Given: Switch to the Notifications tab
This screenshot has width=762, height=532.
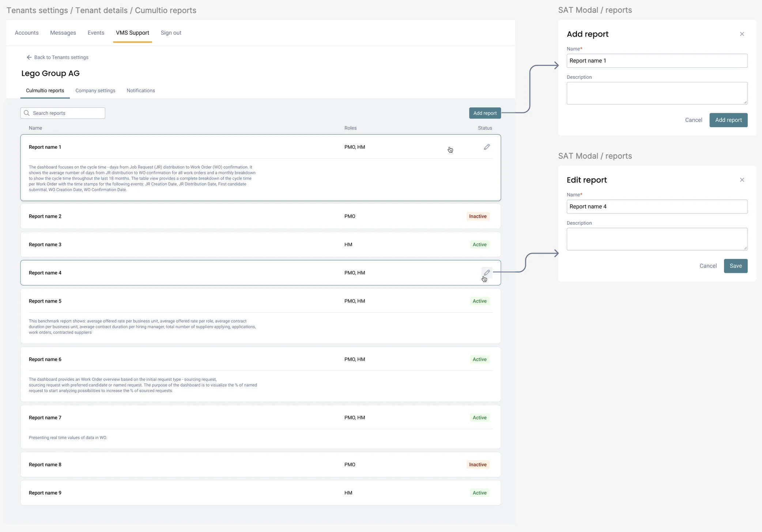Looking at the screenshot, I should (x=141, y=91).
